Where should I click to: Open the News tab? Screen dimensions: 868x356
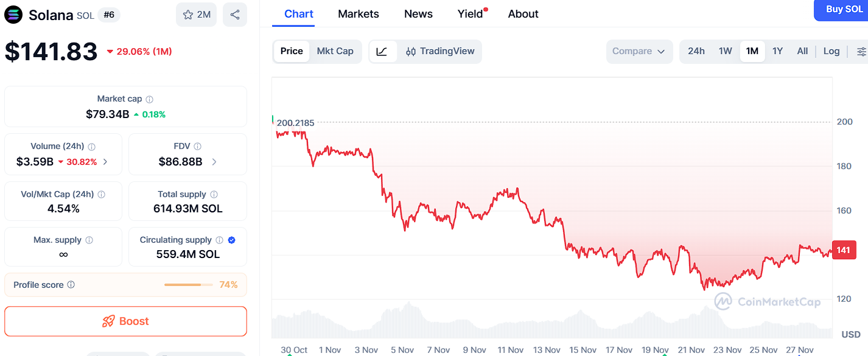[x=418, y=13]
